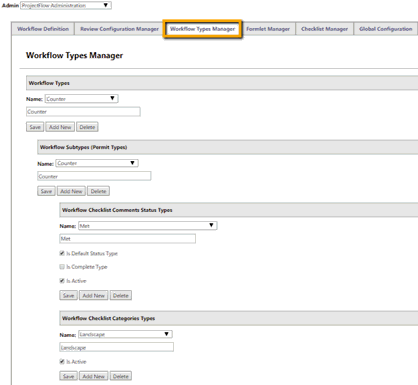
Task: Select the Formlet Manager tab
Action: [268, 29]
